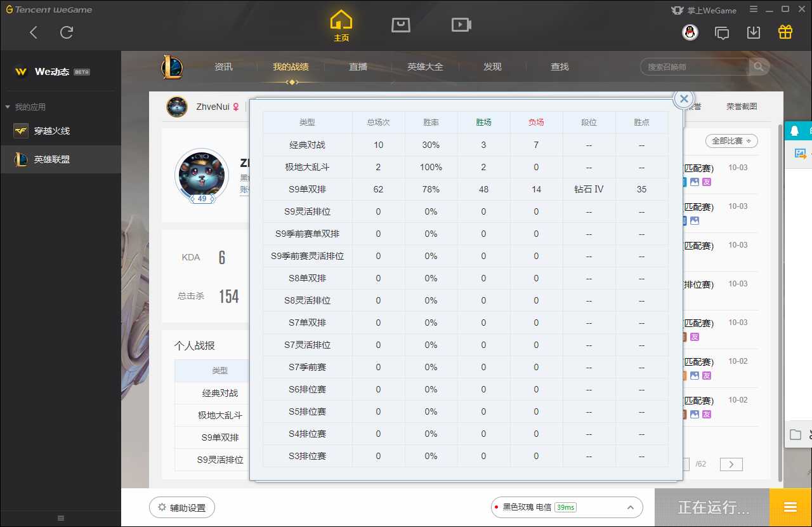Screen dimensions: 812x527
Task: Click the sidebar collapse handle at the bottom
Action: (x=60, y=519)
